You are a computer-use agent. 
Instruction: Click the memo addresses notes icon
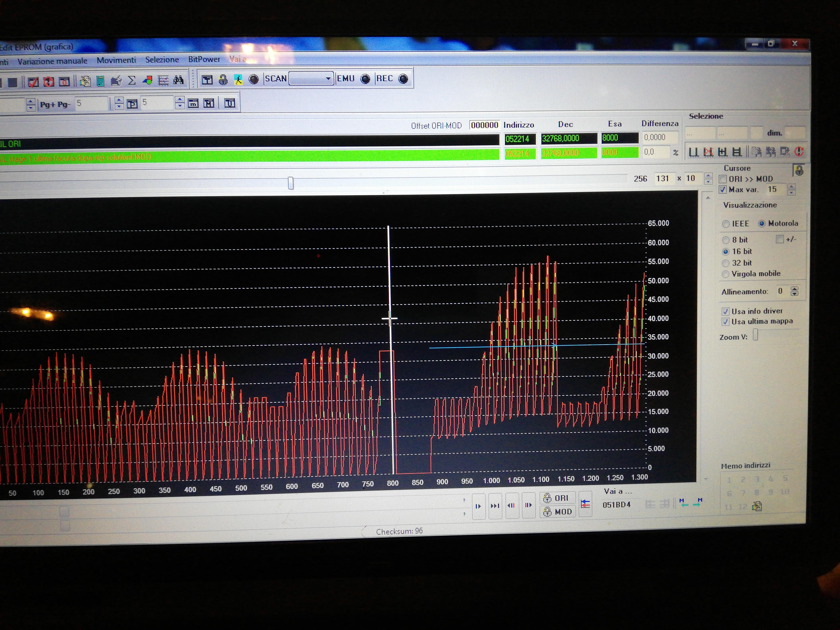(757, 506)
